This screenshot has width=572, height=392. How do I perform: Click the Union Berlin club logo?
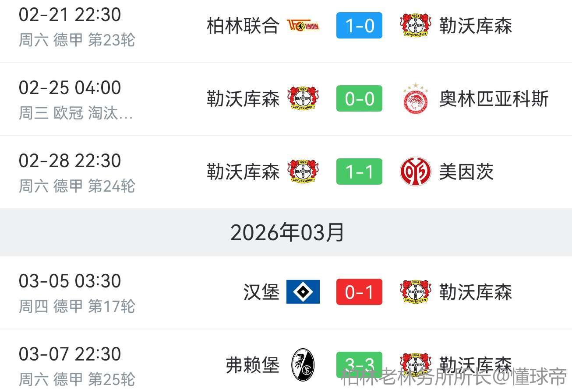[x=303, y=26]
